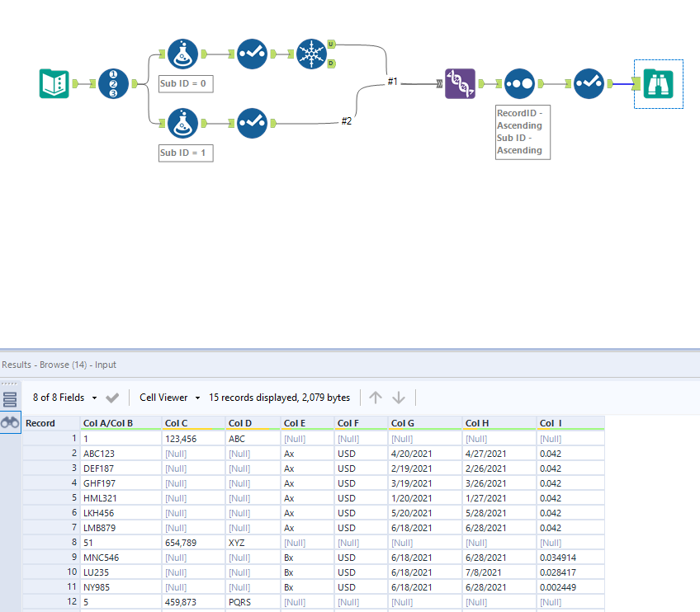
Task: Select the NY985 cell
Action: 121,587
